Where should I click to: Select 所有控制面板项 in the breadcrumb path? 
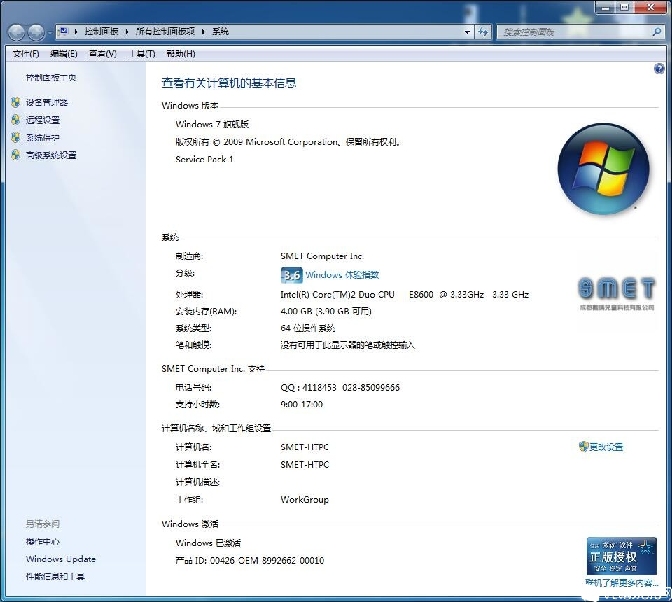pos(165,31)
